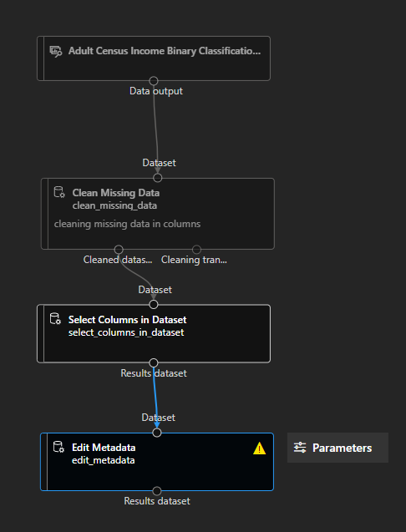406x532 pixels.
Task: Select the Adult Census Income dataset node
Action: point(154,58)
